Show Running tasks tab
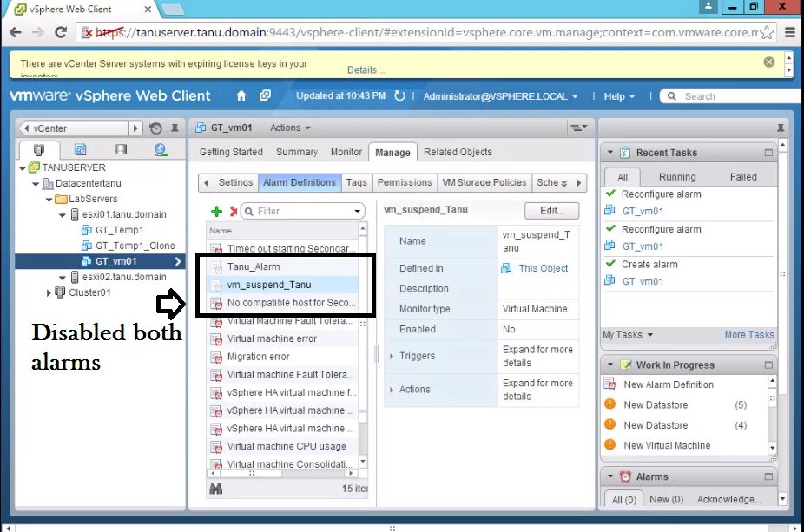Image resolution: width=804 pixels, height=532 pixels. [x=677, y=177]
